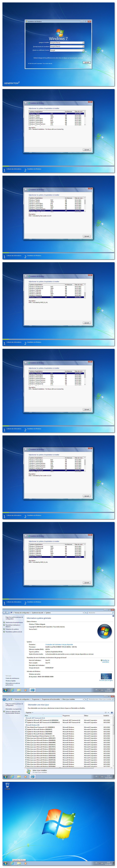Open 'Informations et outils de performance' link
The height and width of the screenshot is (868, 117).
point(13,684)
